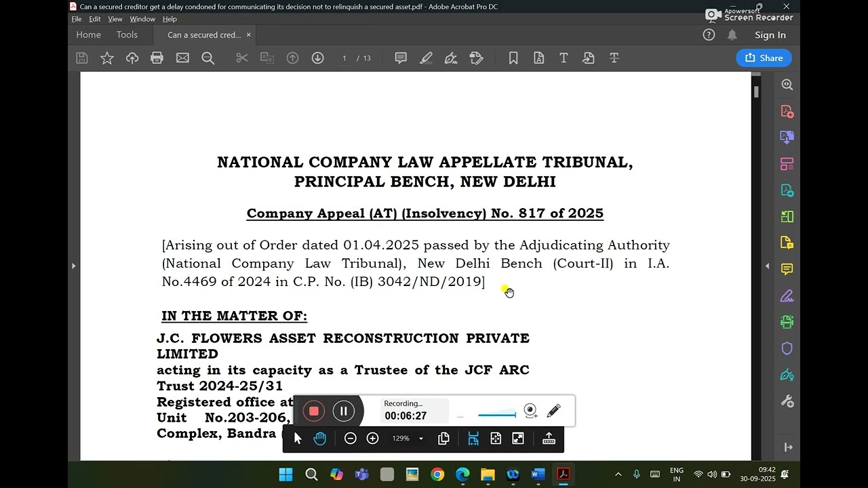Open the Edit menu

95,19
